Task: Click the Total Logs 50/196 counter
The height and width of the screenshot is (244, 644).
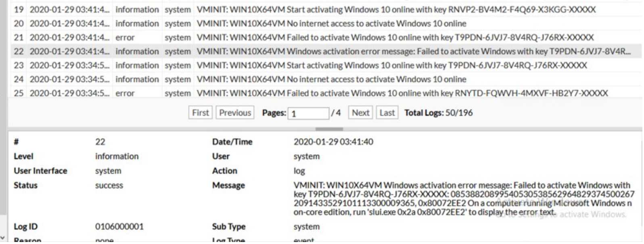Action: pyautogui.click(x=438, y=113)
